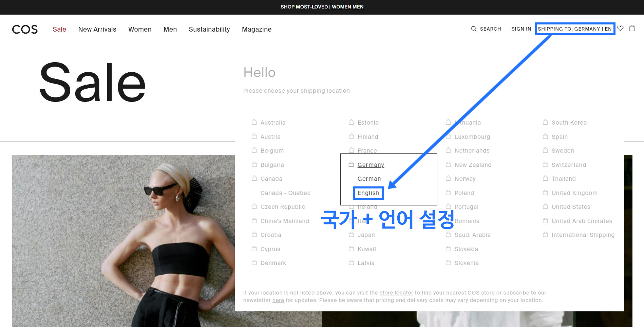Choose International Shipping option
The image size is (644, 327).
pos(583,235)
